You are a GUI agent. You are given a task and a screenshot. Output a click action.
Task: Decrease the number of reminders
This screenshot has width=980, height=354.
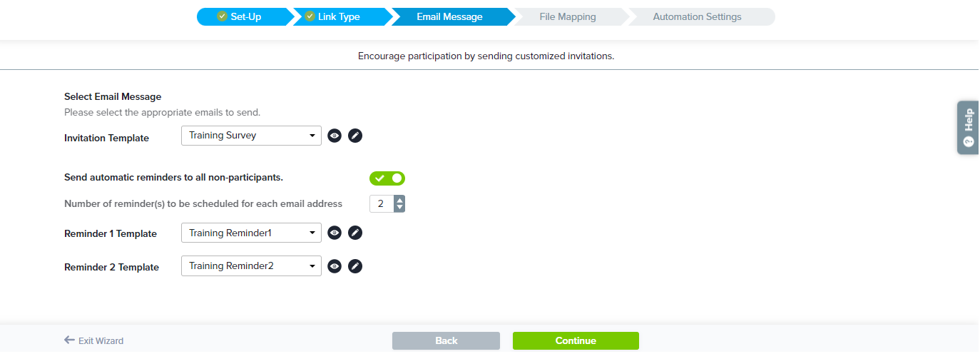pyautogui.click(x=399, y=208)
